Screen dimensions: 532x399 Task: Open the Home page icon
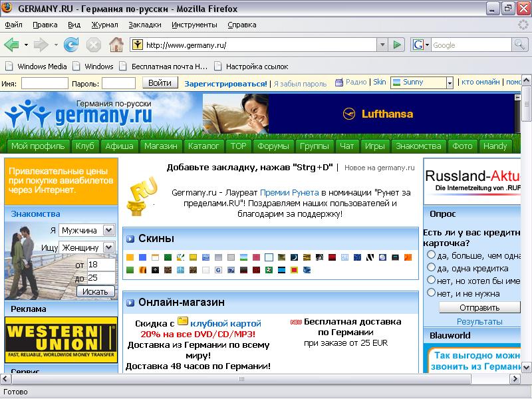click(x=116, y=45)
